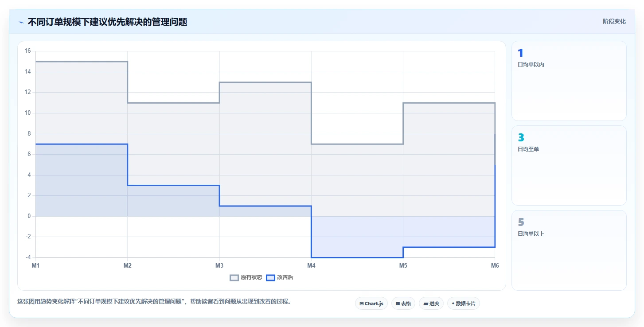Click the M4 x-axis label
This screenshot has height=327, width=644.
311,265
